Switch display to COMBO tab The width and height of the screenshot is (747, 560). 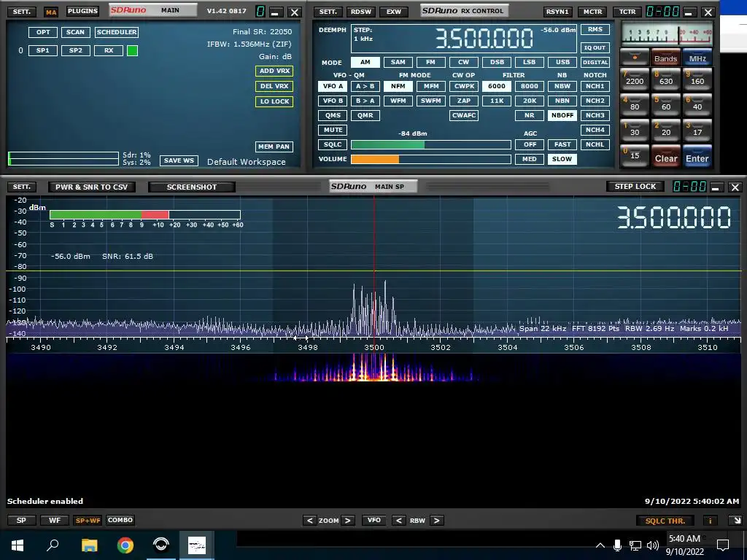(120, 520)
